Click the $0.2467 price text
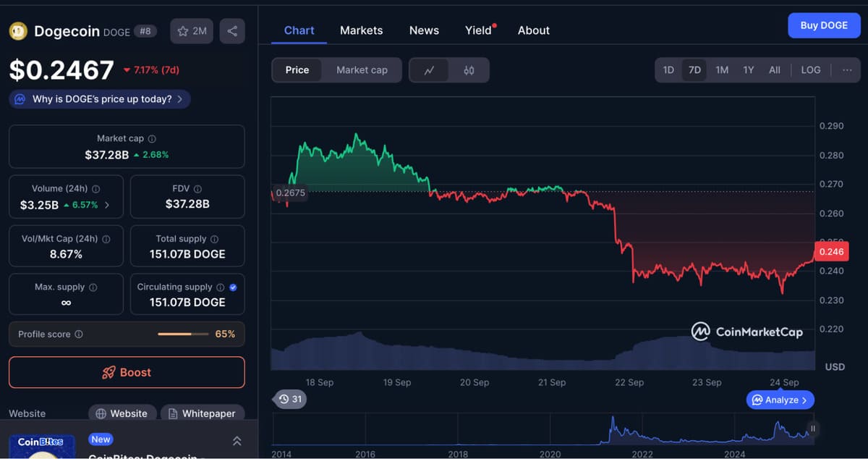 point(61,70)
